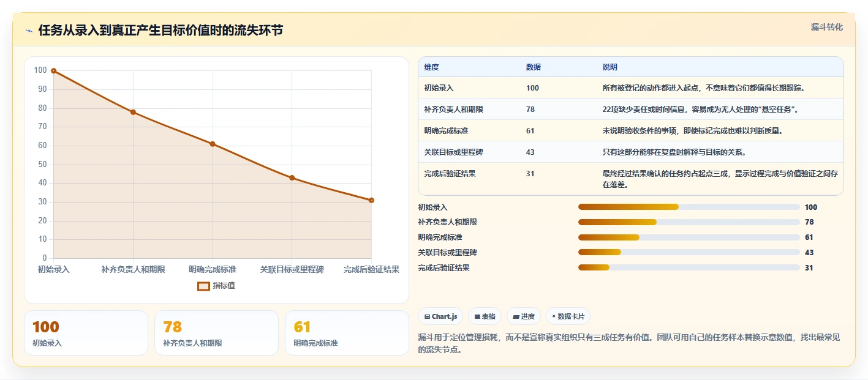This screenshot has height=380, width=868.
Task: Click the table cell 补齐负责人和期限 in 维度 column
Action: (x=453, y=110)
